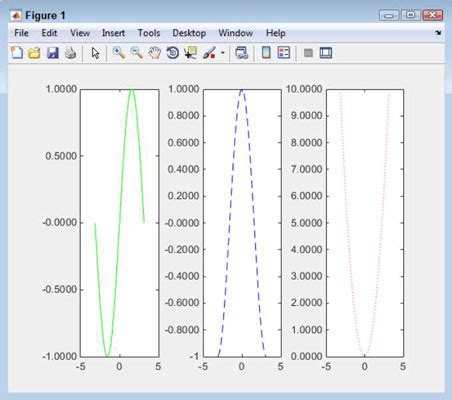Activate the Zoom In magnifier tool

[x=119, y=53]
